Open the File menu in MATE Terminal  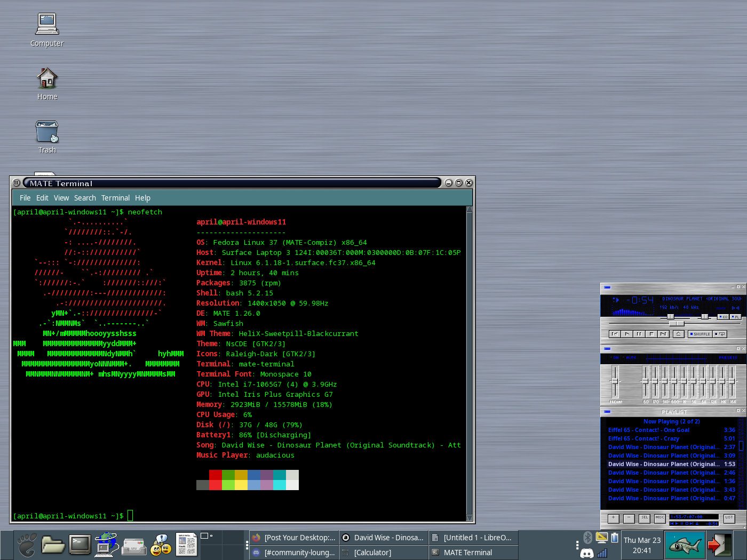(x=25, y=198)
